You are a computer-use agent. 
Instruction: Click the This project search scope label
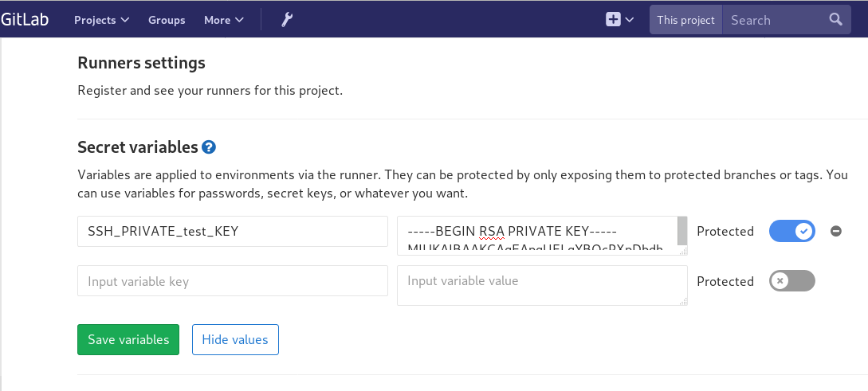tap(685, 20)
